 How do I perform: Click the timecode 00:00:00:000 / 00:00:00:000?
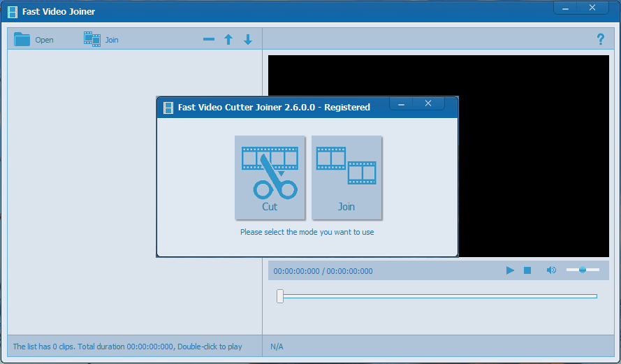[x=323, y=271]
